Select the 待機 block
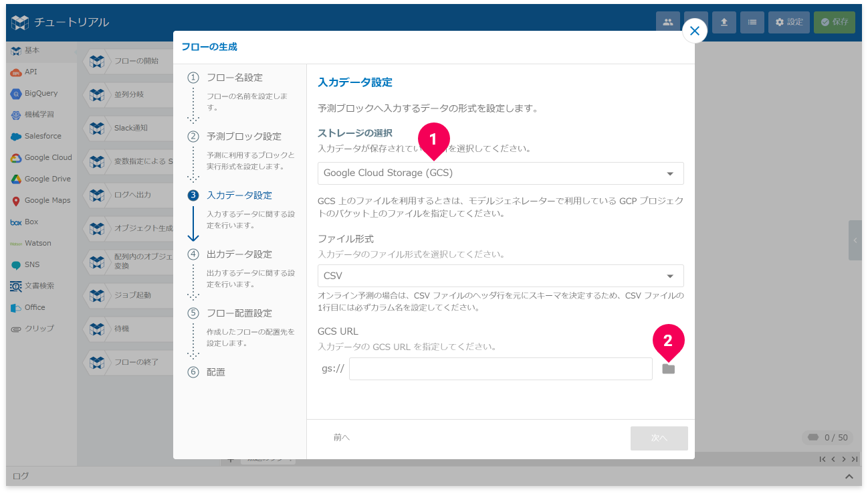 [x=128, y=329]
